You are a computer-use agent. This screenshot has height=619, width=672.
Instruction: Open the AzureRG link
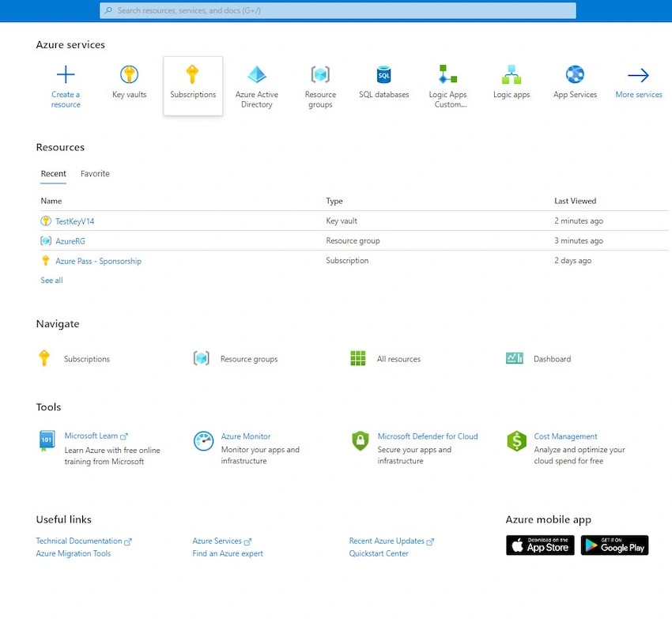click(x=70, y=241)
